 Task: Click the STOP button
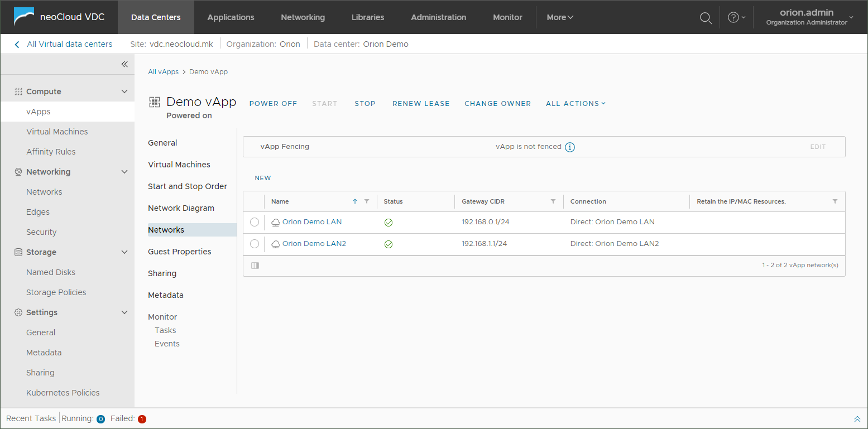tap(365, 103)
